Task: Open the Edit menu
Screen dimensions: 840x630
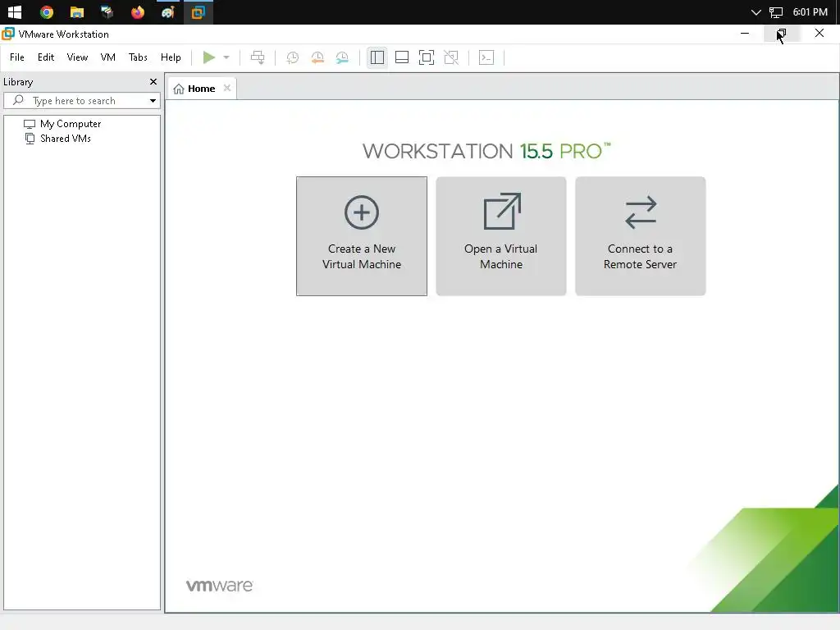Action: click(x=46, y=57)
